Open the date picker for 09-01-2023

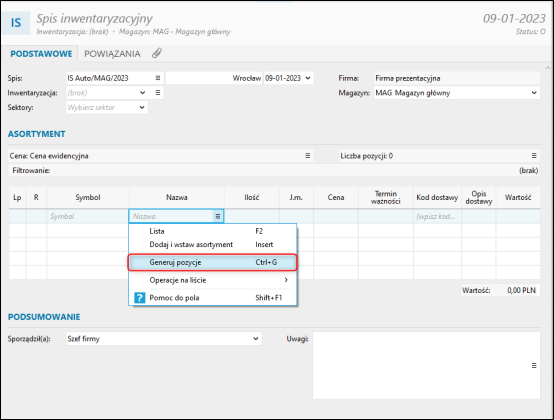pyautogui.click(x=308, y=78)
